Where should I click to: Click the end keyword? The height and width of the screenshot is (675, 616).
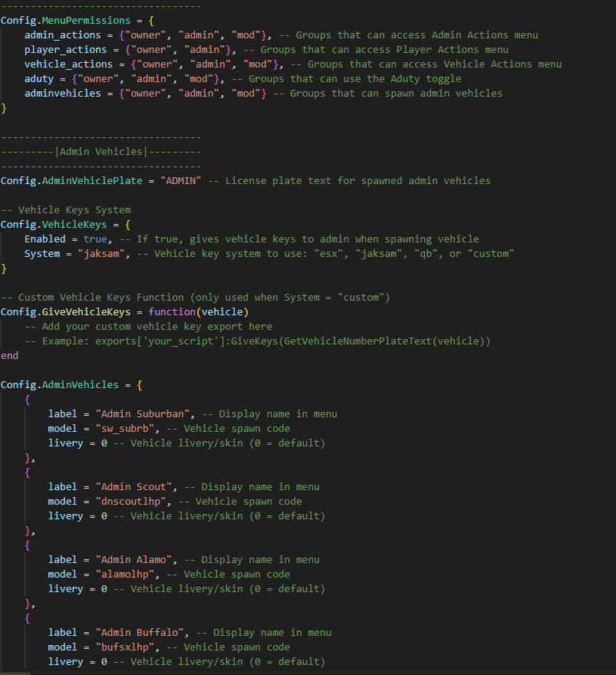click(9, 356)
